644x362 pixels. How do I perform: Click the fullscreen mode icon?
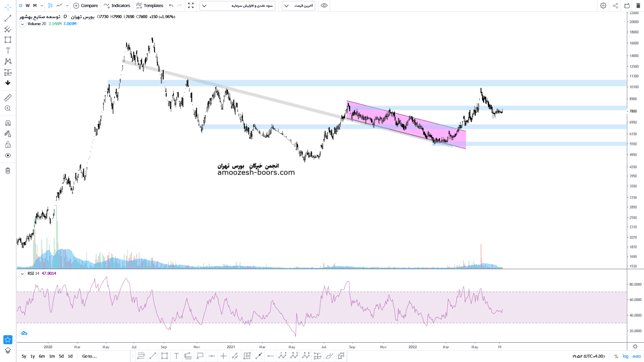click(191, 6)
